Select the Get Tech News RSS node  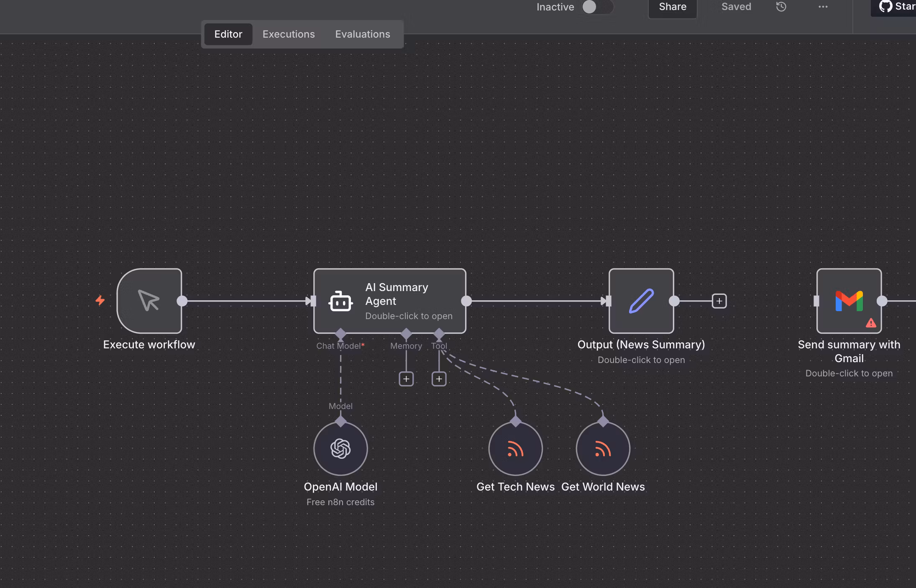tap(515, 448)
